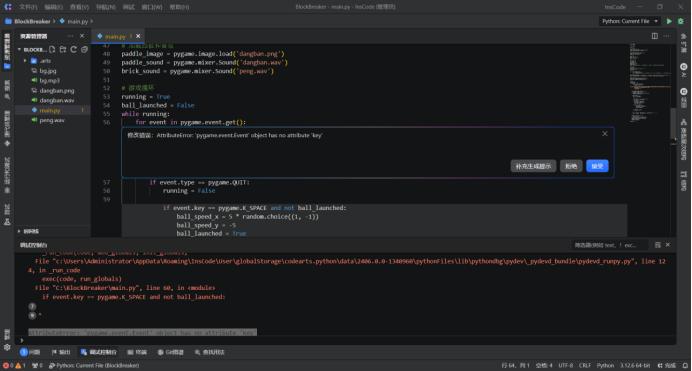Run the current Python file
692x371 pixels.
(x=669, y=21)
